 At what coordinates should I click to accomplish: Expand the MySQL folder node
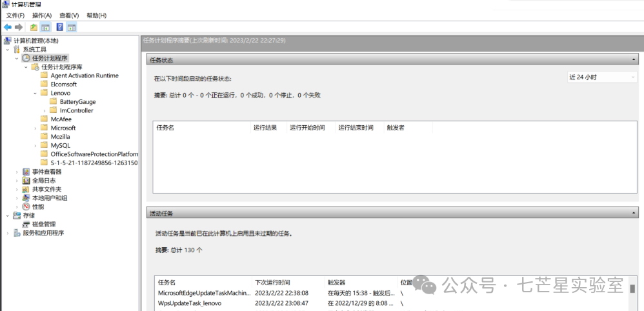coord(35,145)
